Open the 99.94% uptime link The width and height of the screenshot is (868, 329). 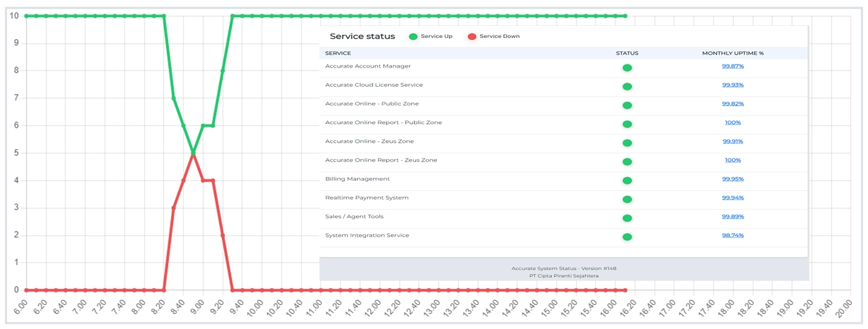[733, 198]
